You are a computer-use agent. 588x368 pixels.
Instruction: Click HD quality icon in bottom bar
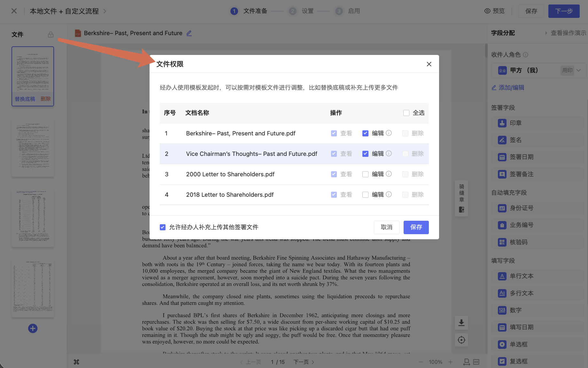click(x=476, y=362)
